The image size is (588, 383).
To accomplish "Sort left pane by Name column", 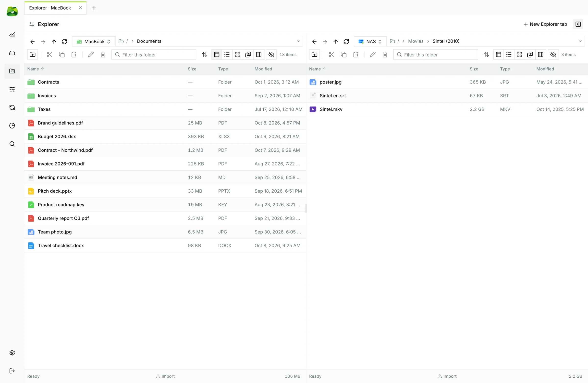I will (x=35, y=69).
